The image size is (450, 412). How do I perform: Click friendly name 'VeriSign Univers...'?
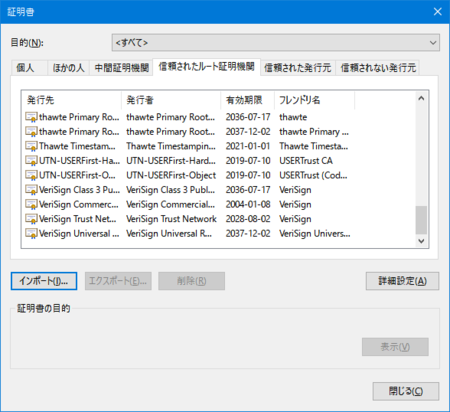pos(315,234)
